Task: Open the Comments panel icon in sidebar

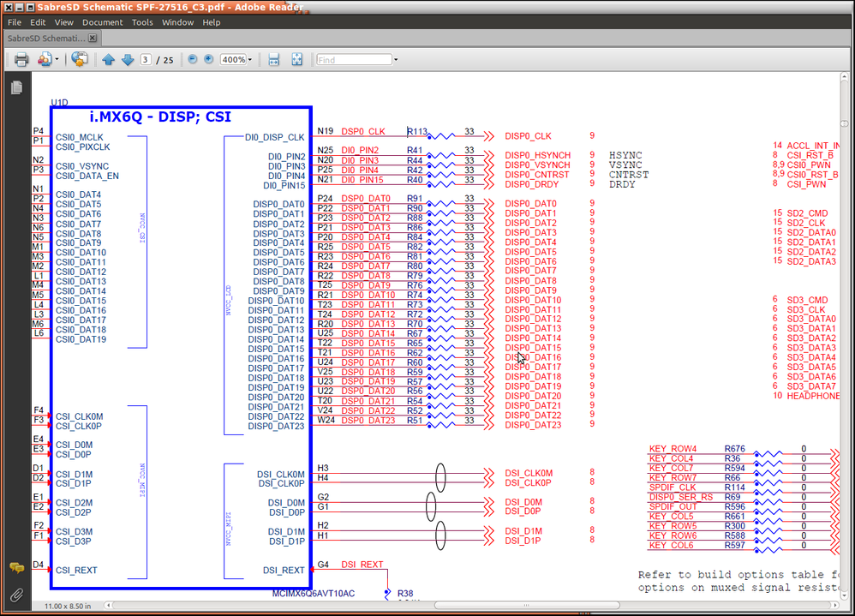Action: (x=17, y=568)
